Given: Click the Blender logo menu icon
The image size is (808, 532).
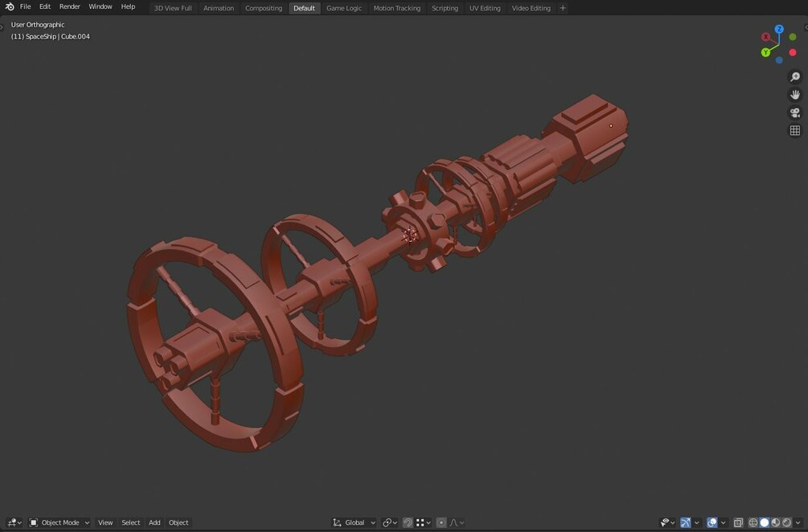Looking at the screenshot, I should click(x=10, y=6).
